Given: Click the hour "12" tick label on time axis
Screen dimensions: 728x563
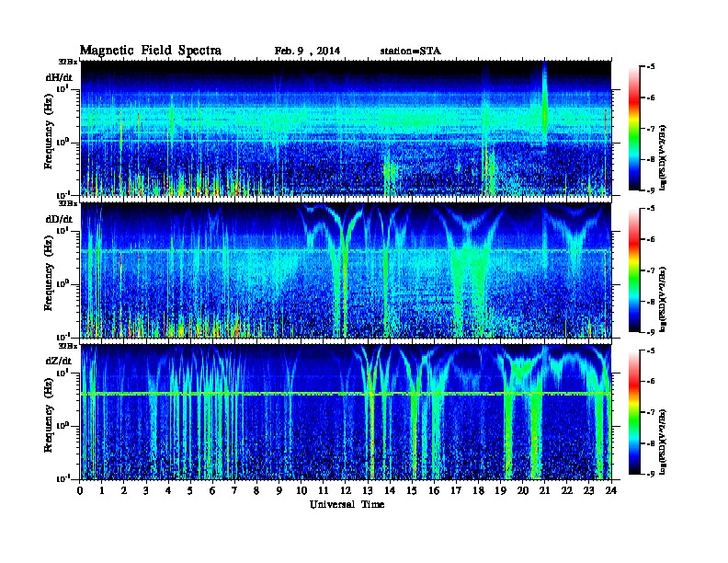Looking at the screenshot, I should click(x=346, y=490).
